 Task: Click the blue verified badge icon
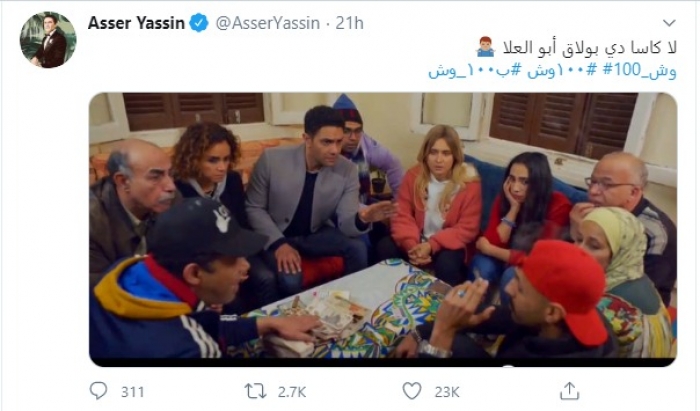click(199, 23)
